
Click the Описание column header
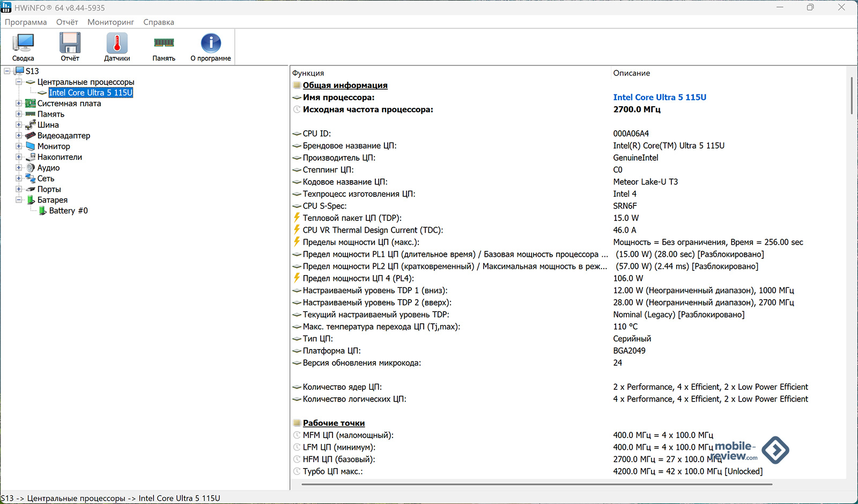[631, 73]
